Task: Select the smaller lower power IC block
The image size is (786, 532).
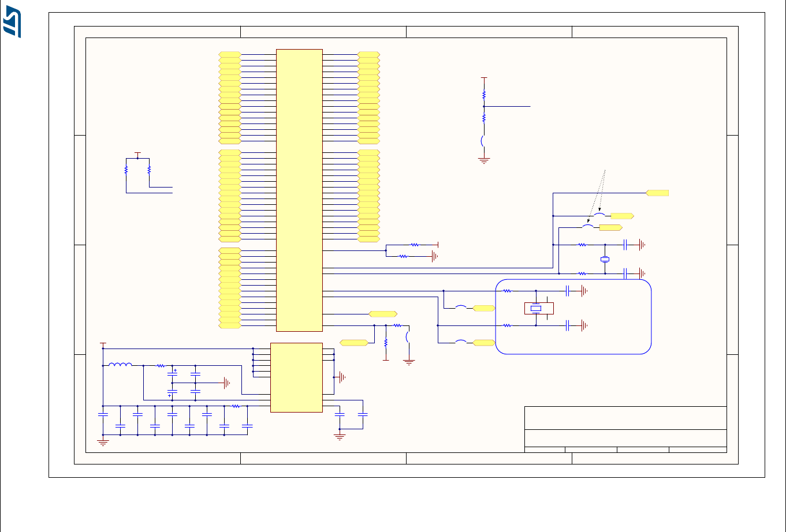Action: 296,377
